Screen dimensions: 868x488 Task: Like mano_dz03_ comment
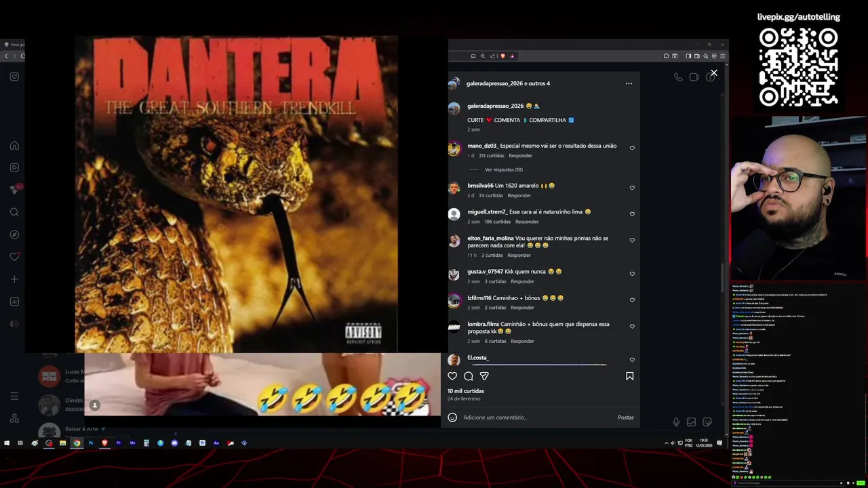click(632, 148)
